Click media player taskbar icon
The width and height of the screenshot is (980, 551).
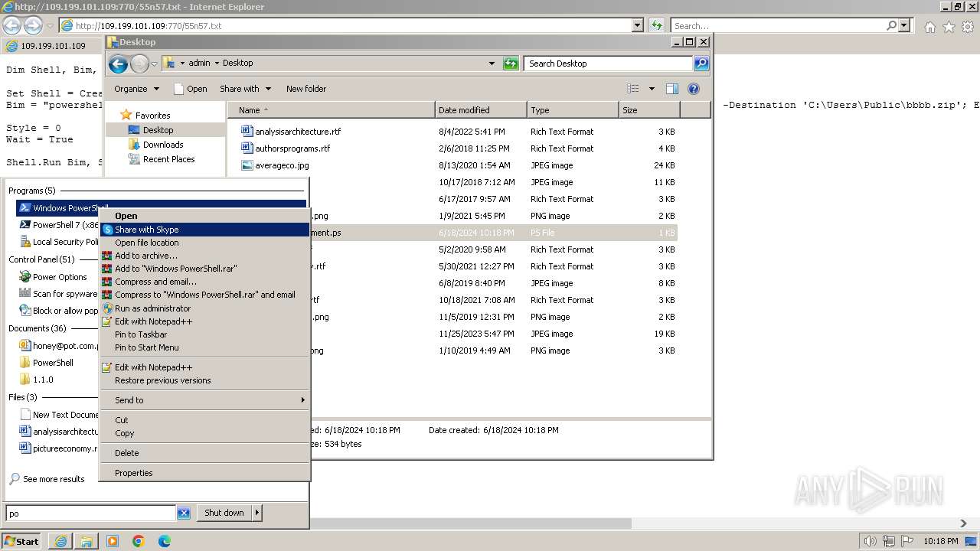click(x=113, y=541)
